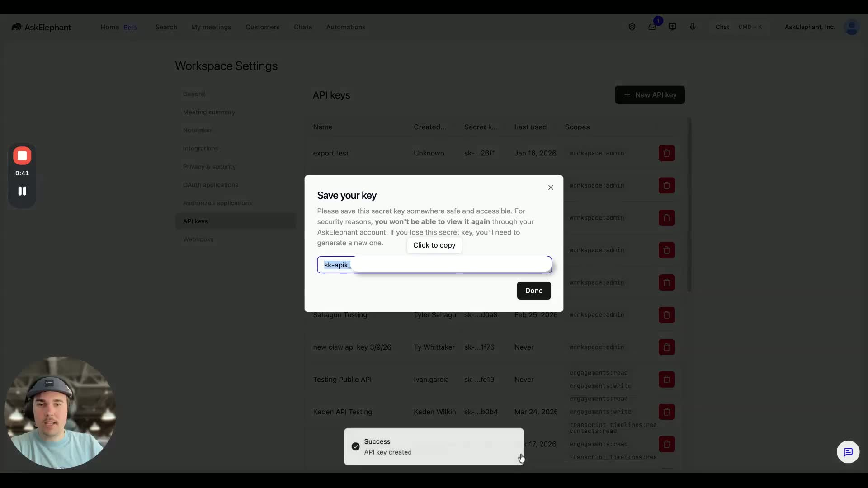
Task: Click the Scopes column header
Action: click(x=577, y=127)
